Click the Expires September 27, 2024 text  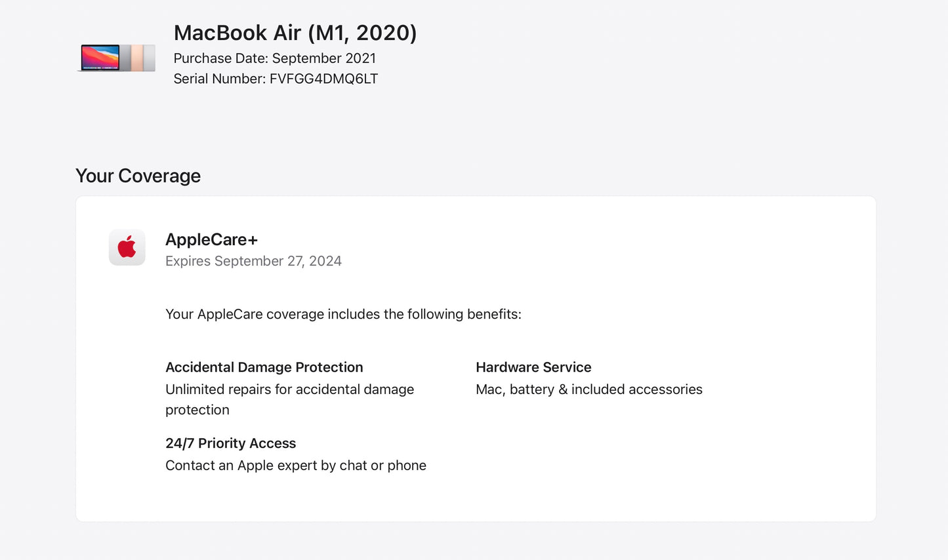(253, 261)
